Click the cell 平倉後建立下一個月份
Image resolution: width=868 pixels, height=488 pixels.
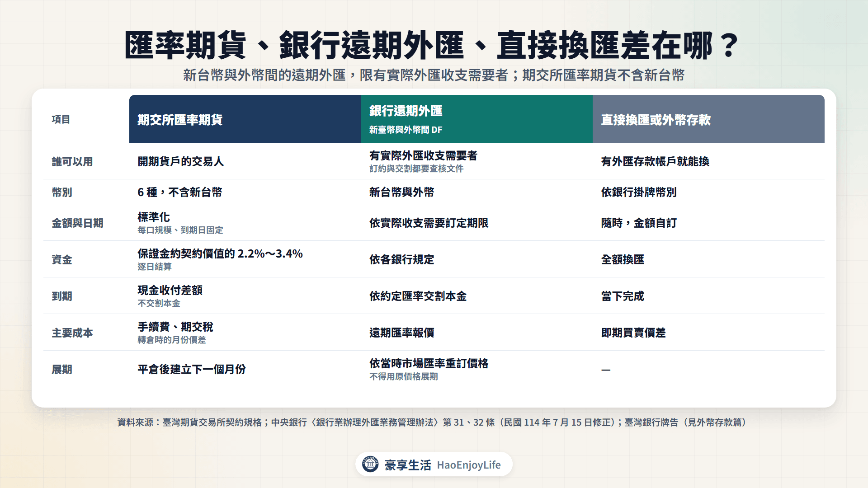pyautogui.click(x=192, y=369)
